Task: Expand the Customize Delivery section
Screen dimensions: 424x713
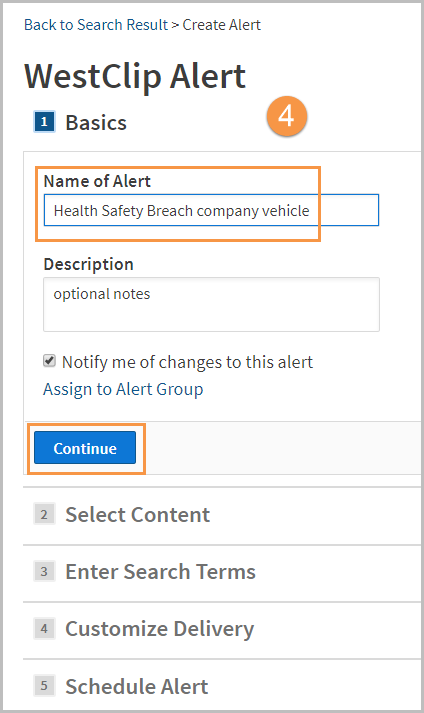Action: click(x=159, y=629)
